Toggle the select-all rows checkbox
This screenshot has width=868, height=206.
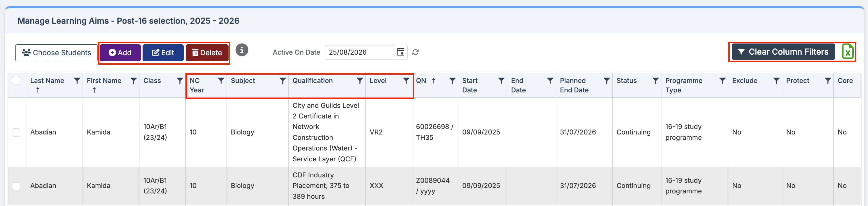pos(16,80)
